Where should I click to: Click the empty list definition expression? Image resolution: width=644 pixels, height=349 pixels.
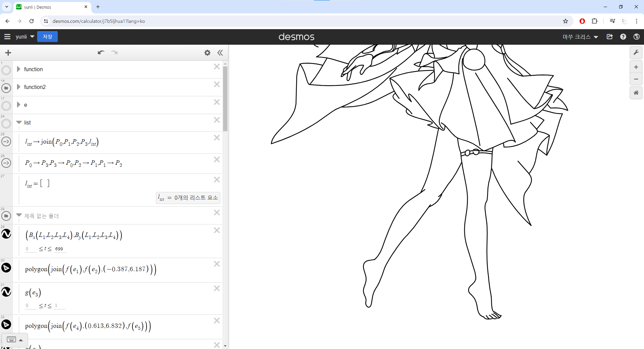pos(37,184)
